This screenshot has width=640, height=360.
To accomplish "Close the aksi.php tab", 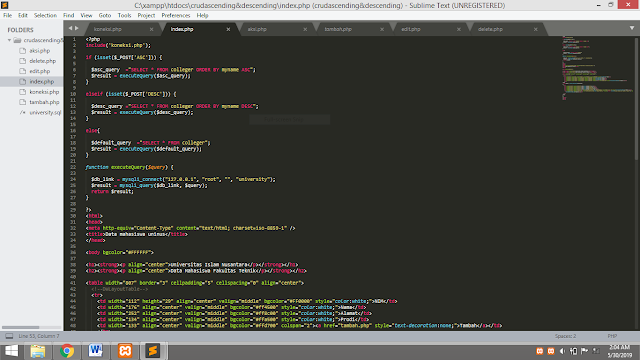I will click(x=305, y=29).
